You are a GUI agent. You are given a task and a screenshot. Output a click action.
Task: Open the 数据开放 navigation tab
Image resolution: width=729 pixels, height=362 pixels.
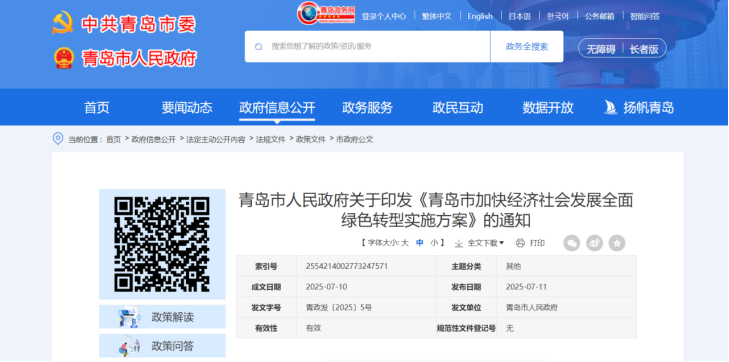click(x=548, y=108)
